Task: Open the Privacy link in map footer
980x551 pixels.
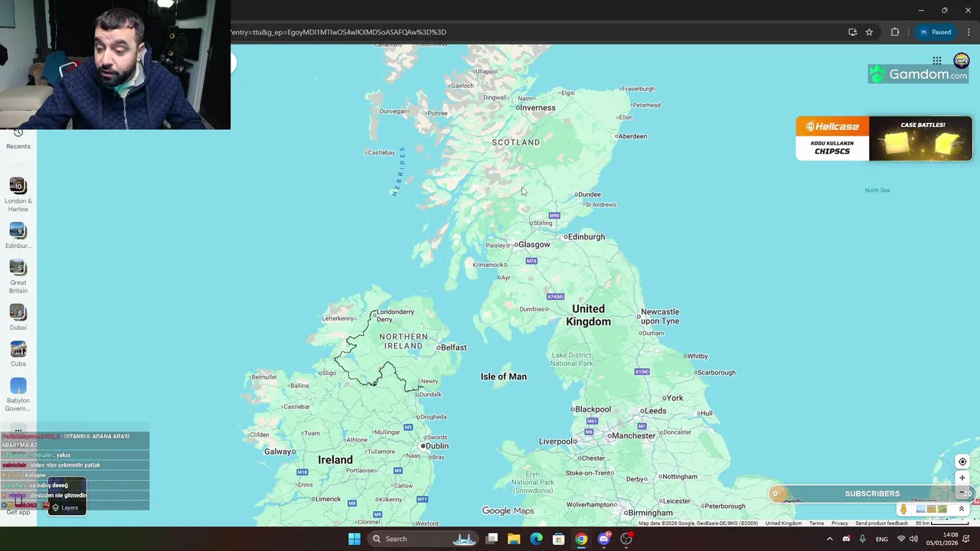Action: coord(840,523)
